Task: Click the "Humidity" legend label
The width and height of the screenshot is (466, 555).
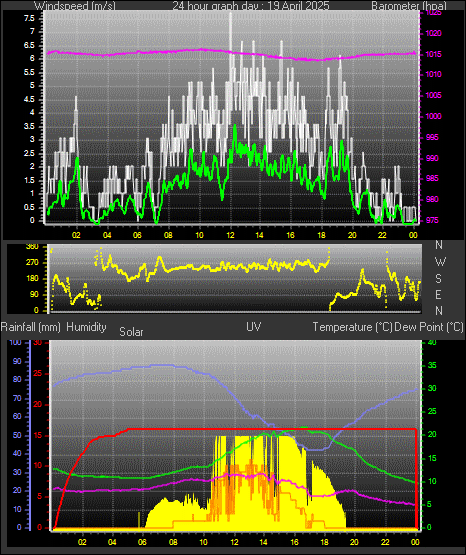Action: (x=86, y=327)
